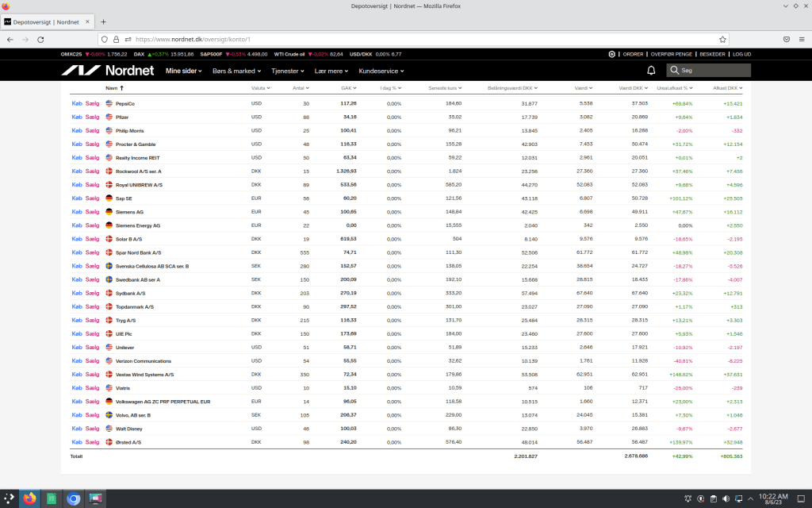Launch Chromium from the taskbar
This screenshot has width=812, height=508.
point(74,499)
